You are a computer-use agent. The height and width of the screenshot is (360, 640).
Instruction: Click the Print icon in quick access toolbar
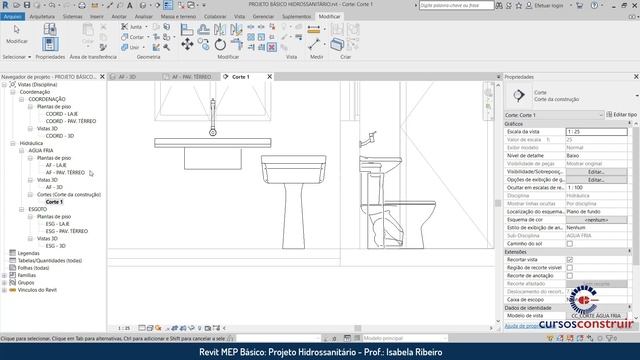(x=82, y=5)
